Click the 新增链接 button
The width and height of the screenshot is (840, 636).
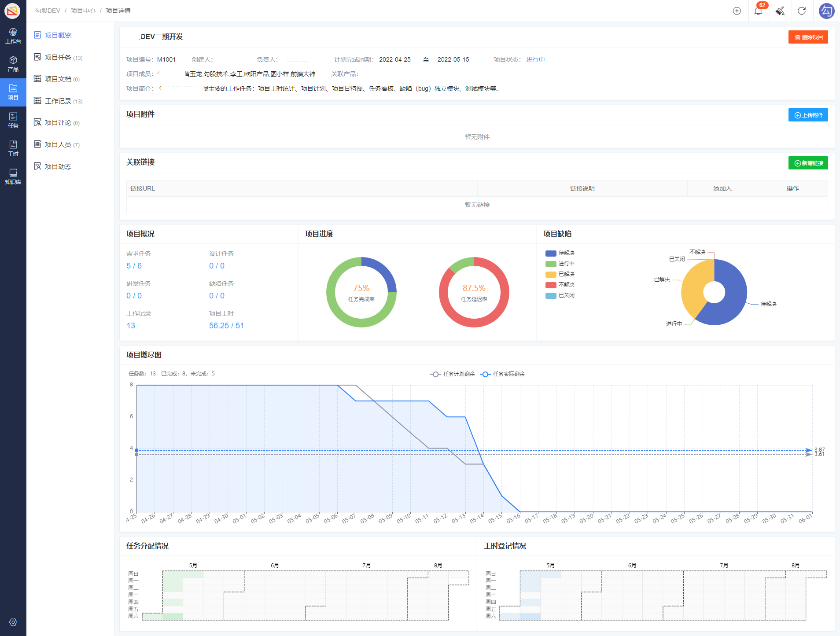(x=808, y=163)
